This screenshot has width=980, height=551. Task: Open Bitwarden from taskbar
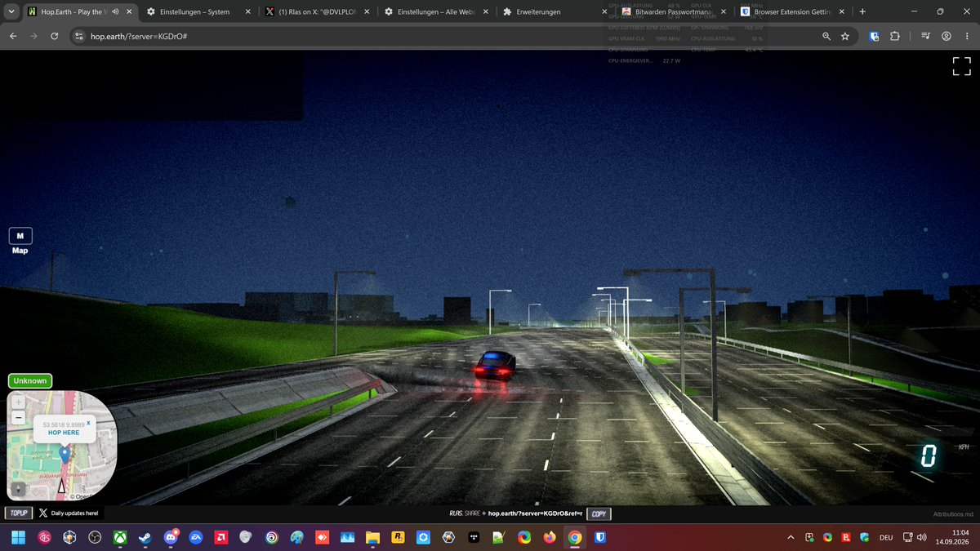coord(599,538)
